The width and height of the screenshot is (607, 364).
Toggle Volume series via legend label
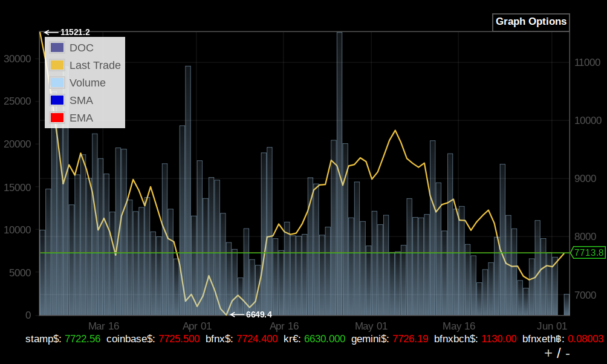(x=87, y=83)
